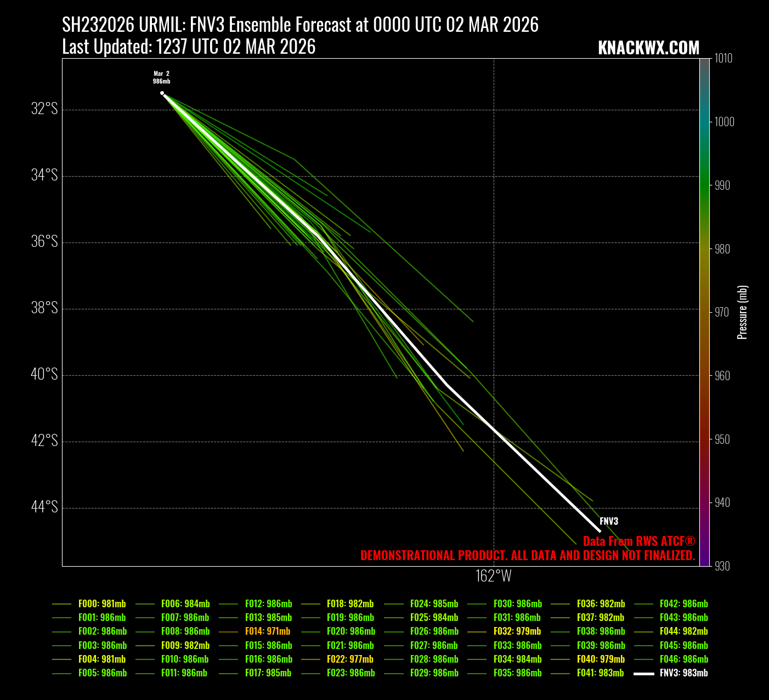This screenshot has width=769, height=700.
Task: Click the FNV3 label at track end
Action: (x=609, y=522)
